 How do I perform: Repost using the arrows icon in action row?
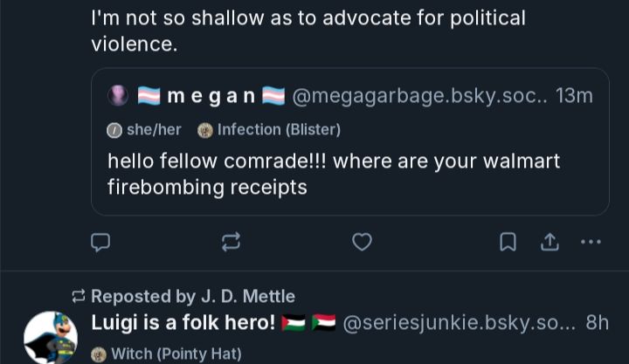click(x=231, y=242)
